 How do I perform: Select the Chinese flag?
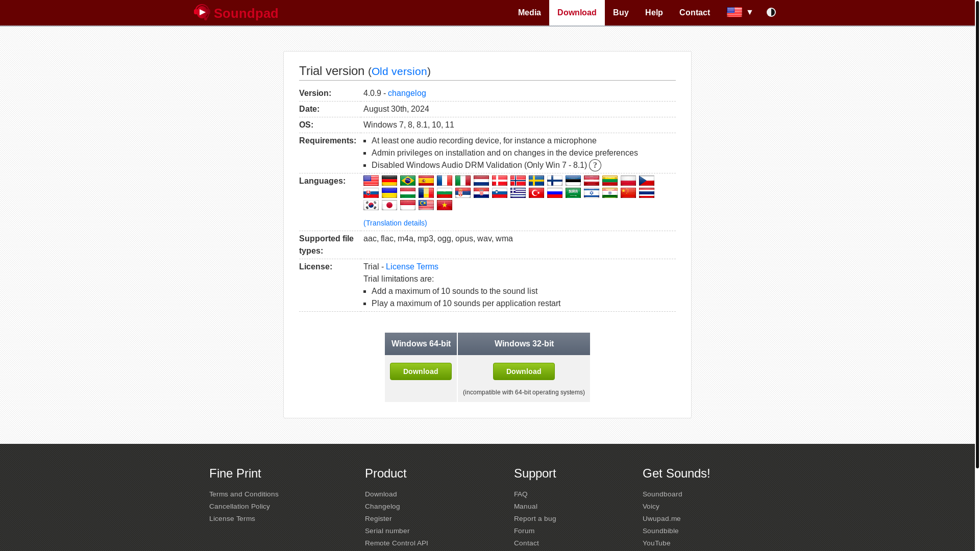coord(628,193)
